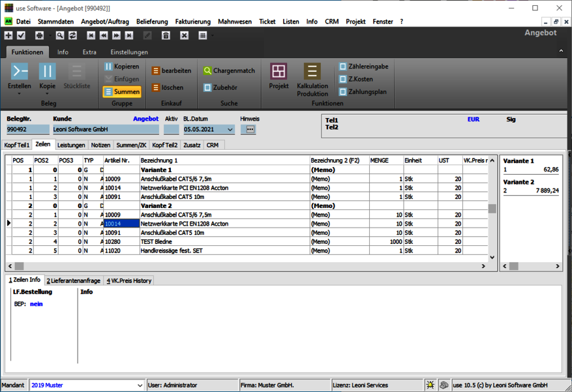Open the Fakturierung menu
The height and width of the screenshot is (392, 572).
pyautogui.click(x=192, y=22)
